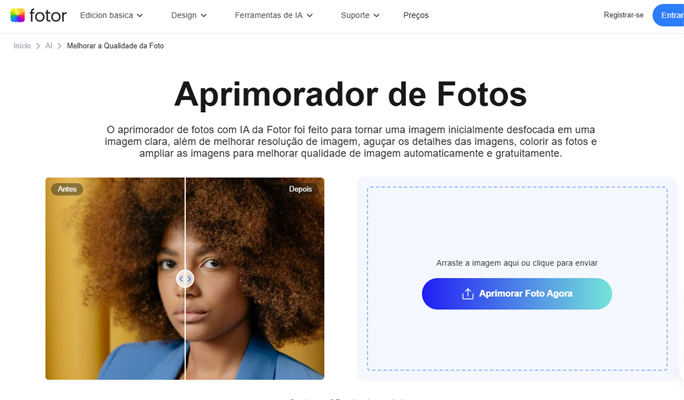684x400 pixels.
Task: Click the Fotor colorful logo icon
Action: [x=17, y=15]
